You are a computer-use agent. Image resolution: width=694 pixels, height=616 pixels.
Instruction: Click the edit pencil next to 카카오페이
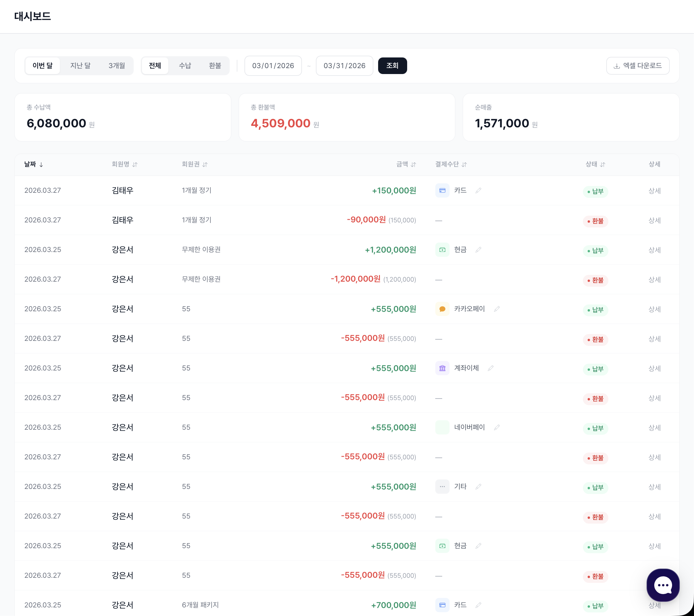point(497,309)
